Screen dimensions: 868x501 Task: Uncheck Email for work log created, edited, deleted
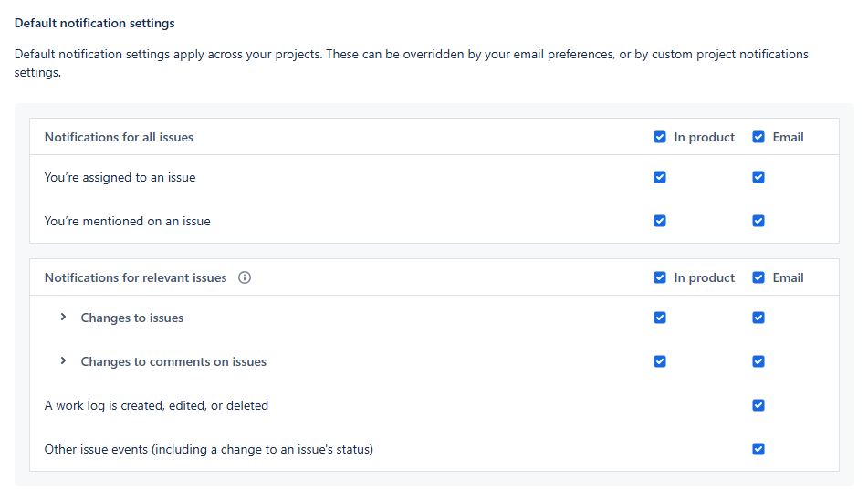point(758,405)
